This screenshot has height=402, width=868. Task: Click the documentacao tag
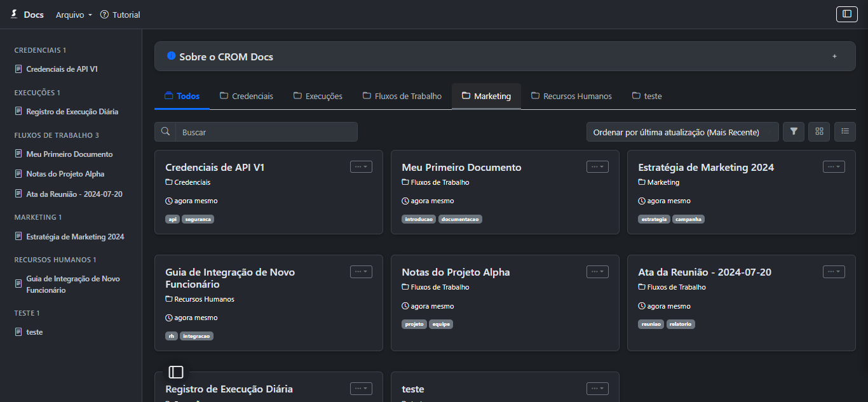[460, 219]
